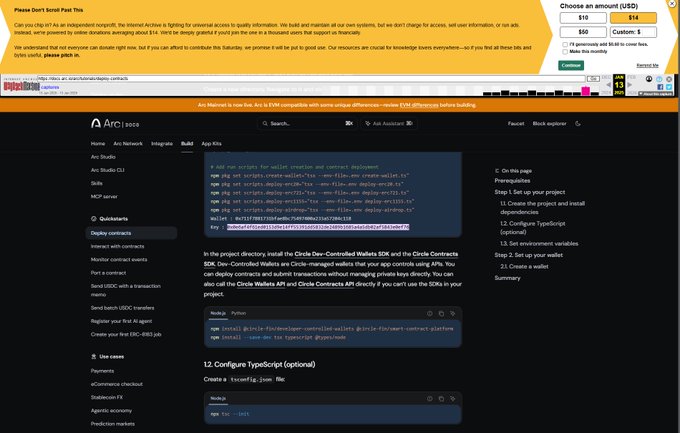
Task: Open Wayback Machine user account icon
Action: click(x=649, y=79)
